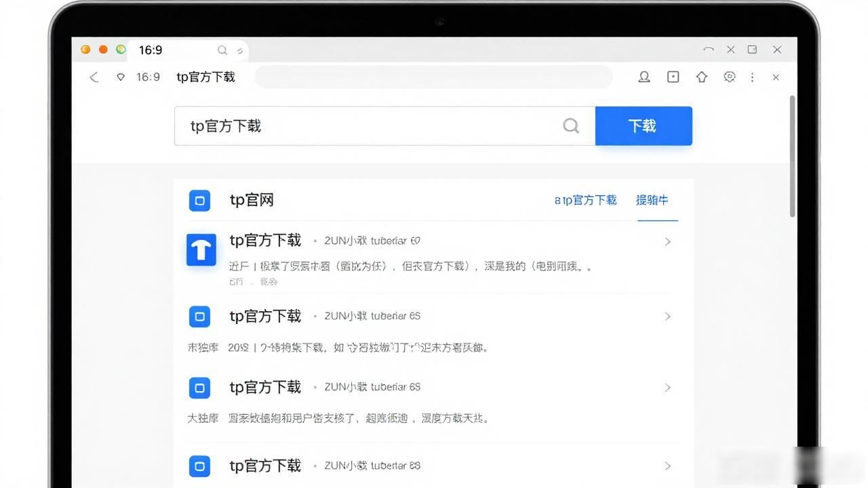Click the empty gray address bar

[433, 77]
